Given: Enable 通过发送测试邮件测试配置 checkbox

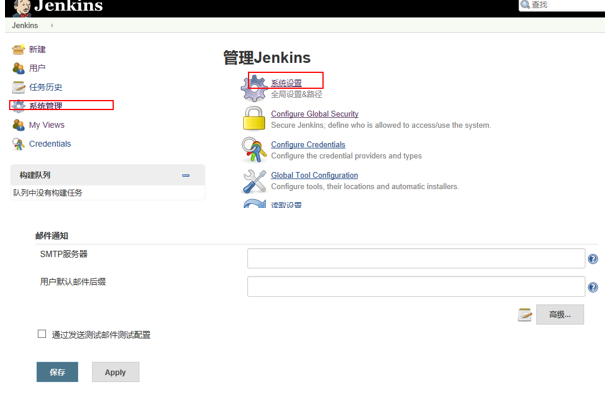Looking at the screenshot, I should tap(42, 334).
